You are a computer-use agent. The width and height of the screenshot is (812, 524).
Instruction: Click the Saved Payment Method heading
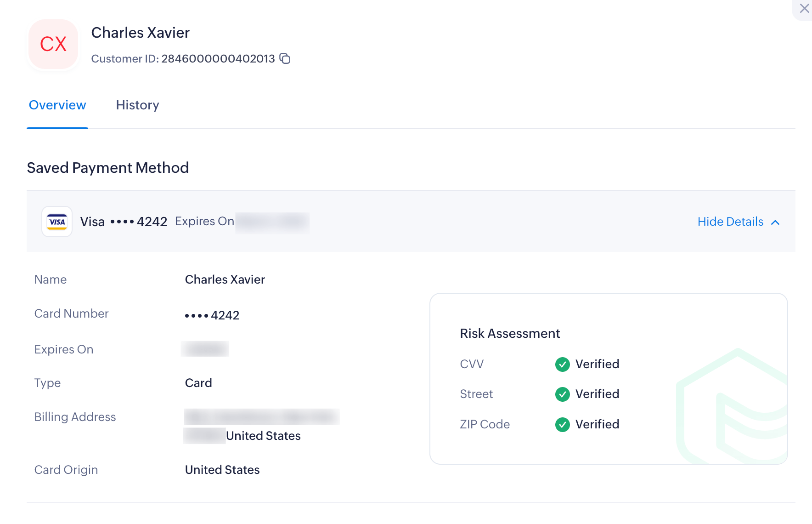(x=108, y=168)
